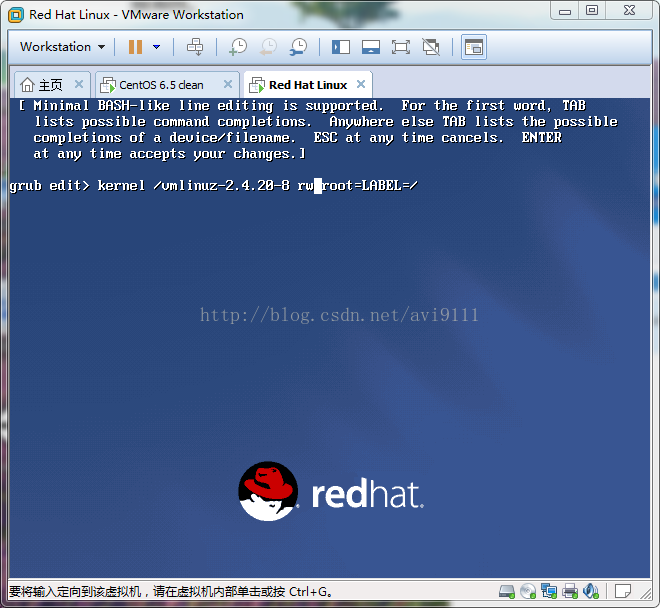The width and height of the screenshot is (660, 608).
Task: Toggle the thumbnail bar view
Action: (371, 47)
